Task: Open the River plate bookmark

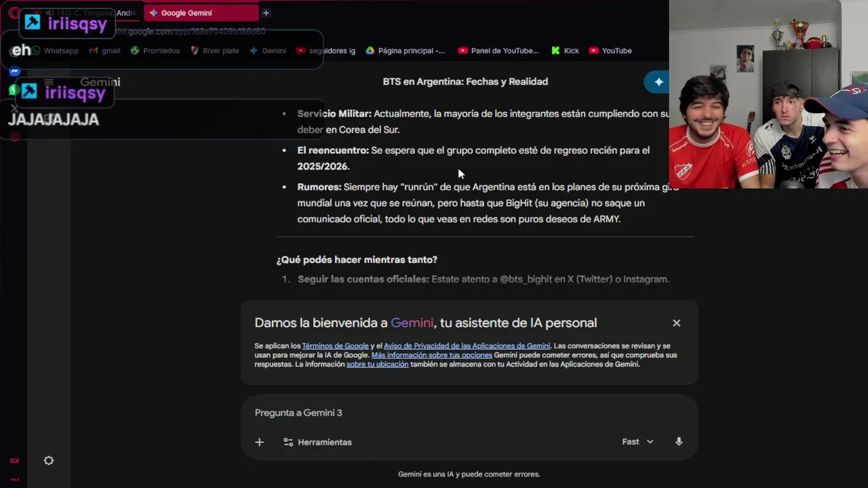Action: pos(214,51)
